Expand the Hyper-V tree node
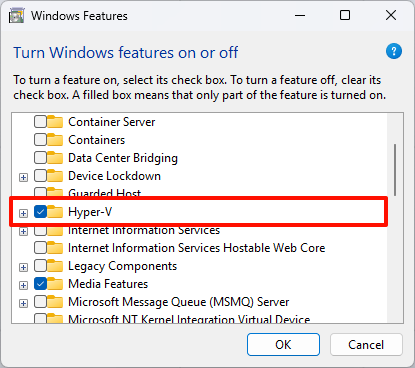 pyautogui.click(x=23, y=213)
